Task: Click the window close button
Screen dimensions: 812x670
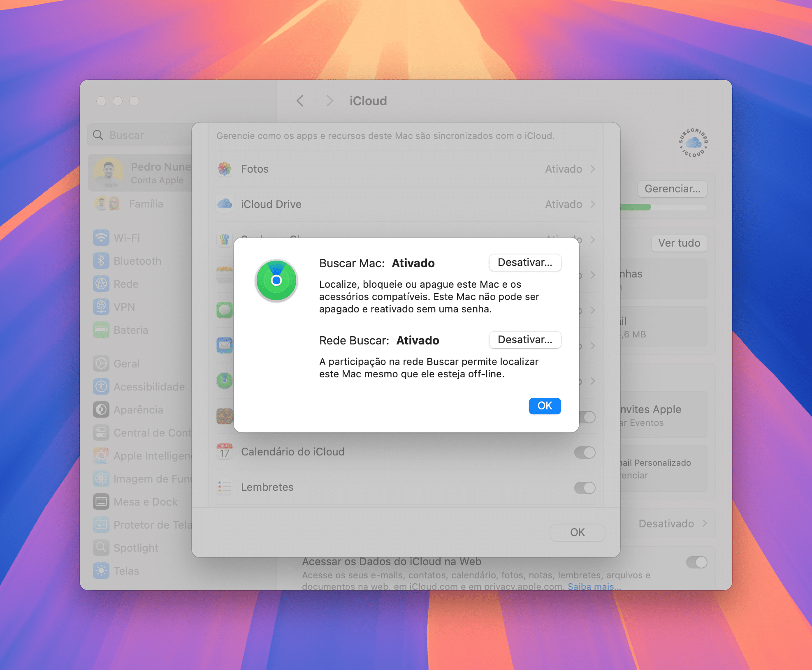Action: 101,101
